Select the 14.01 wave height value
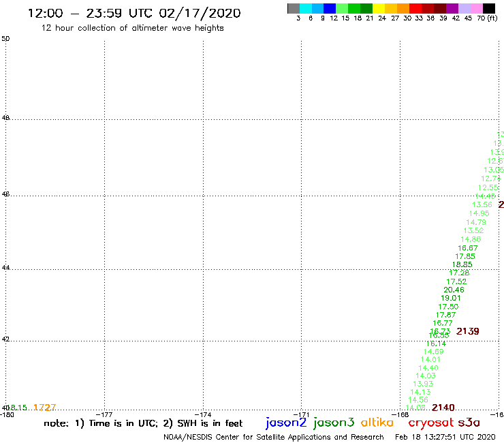 pos(430,360)
